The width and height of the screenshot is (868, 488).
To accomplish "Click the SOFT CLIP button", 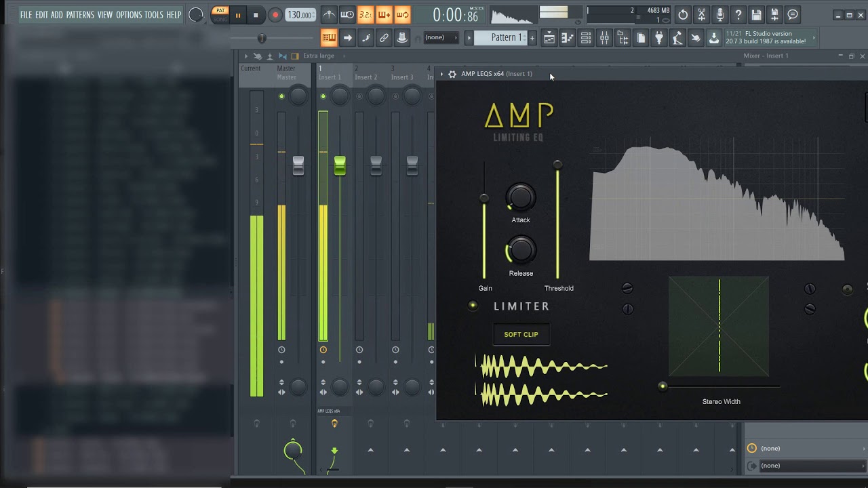I will (521, 334).
